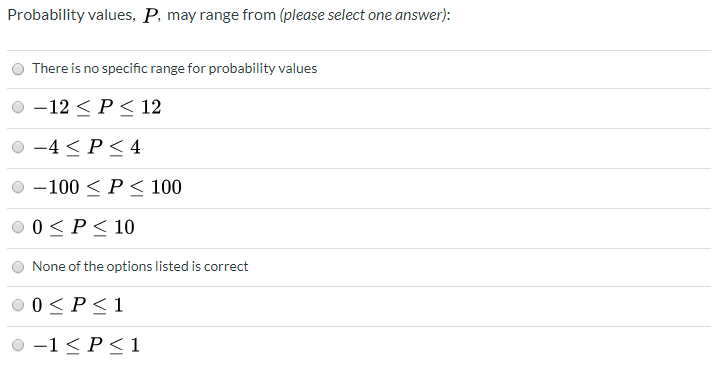The height and width of the screenshot is (371, 719).
Task: Click 'None of the options listed is correct' text
Action: pyautogui.click(x=140, y=266)
